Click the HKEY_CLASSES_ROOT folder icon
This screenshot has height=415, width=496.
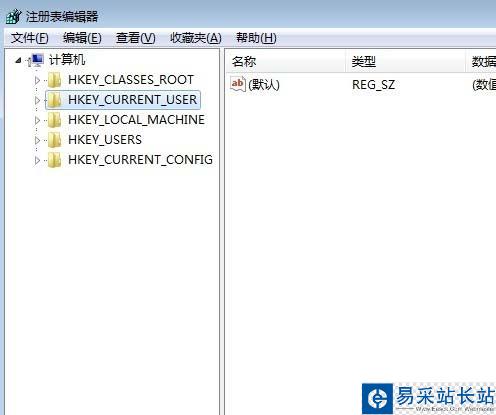54,80
